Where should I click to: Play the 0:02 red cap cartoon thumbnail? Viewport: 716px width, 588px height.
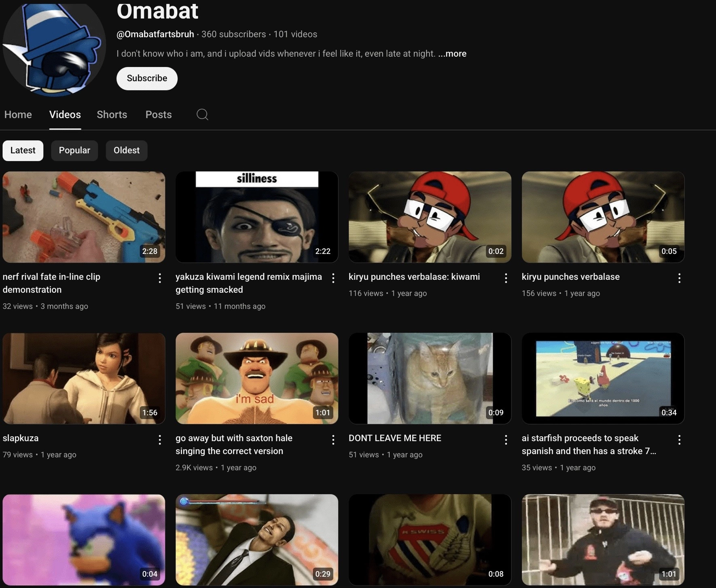[430, 217]
